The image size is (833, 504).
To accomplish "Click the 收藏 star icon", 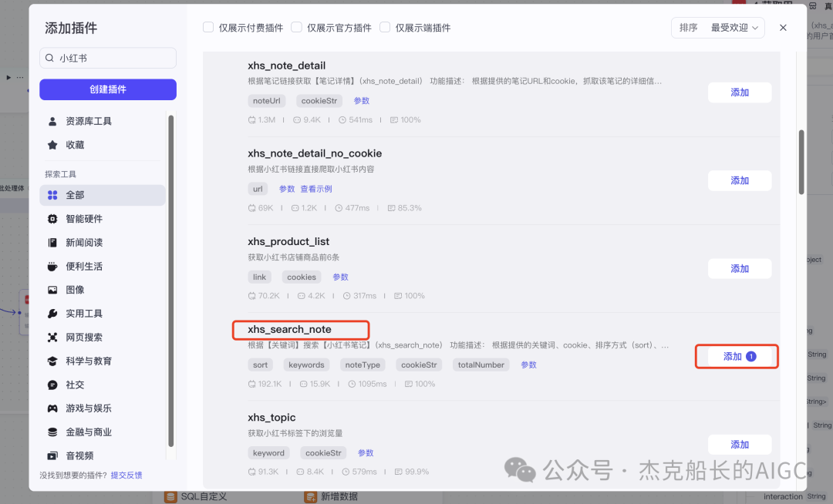I will [x=52, y=145].
